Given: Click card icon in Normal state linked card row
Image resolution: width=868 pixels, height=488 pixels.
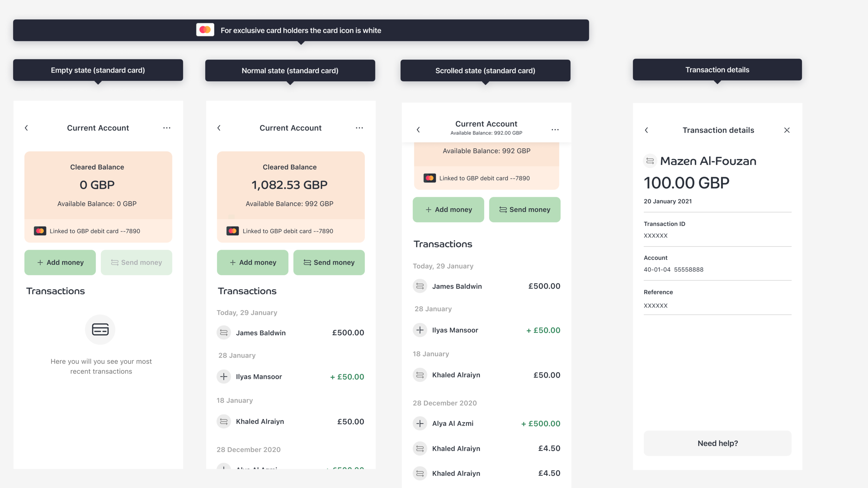Looking at the screenshot, I should [232, 231].
